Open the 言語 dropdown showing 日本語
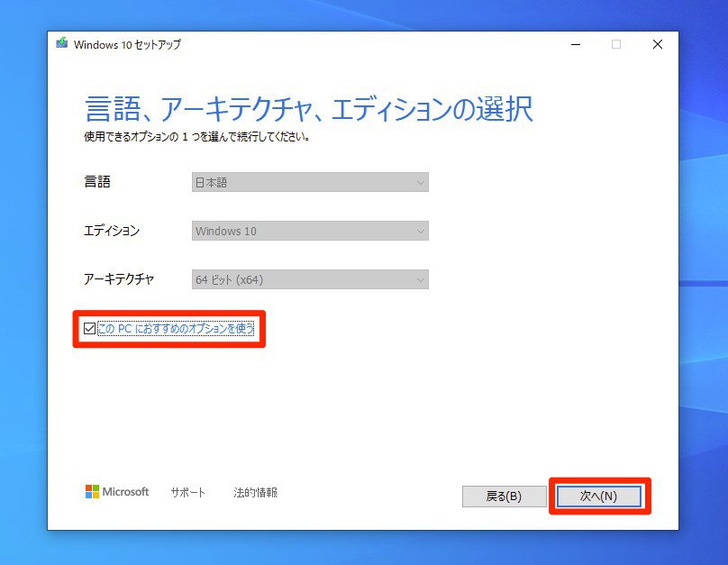Image resolution: width=728 pixels, height=565 pixels. coord(310,182)
